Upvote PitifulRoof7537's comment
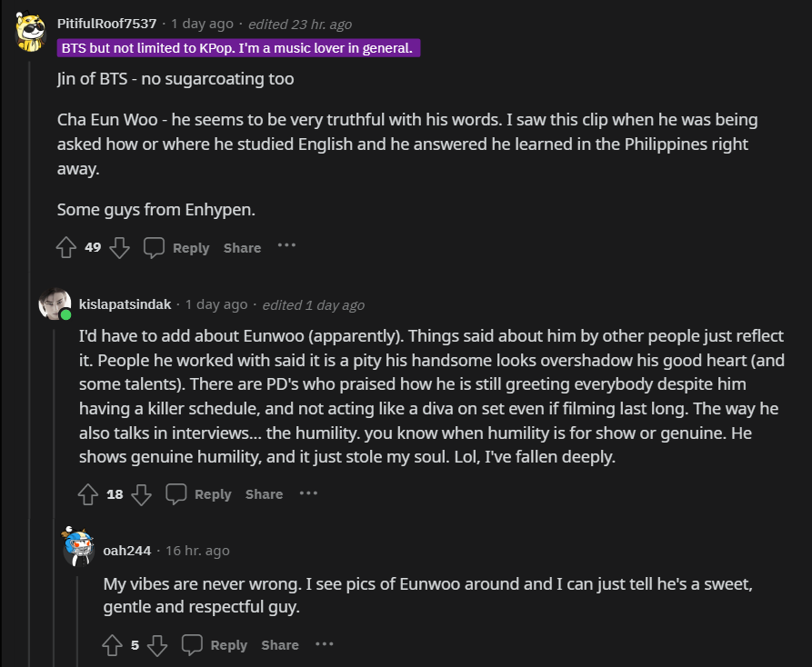Viewport: 812px width, 667px height. (66, 247)
